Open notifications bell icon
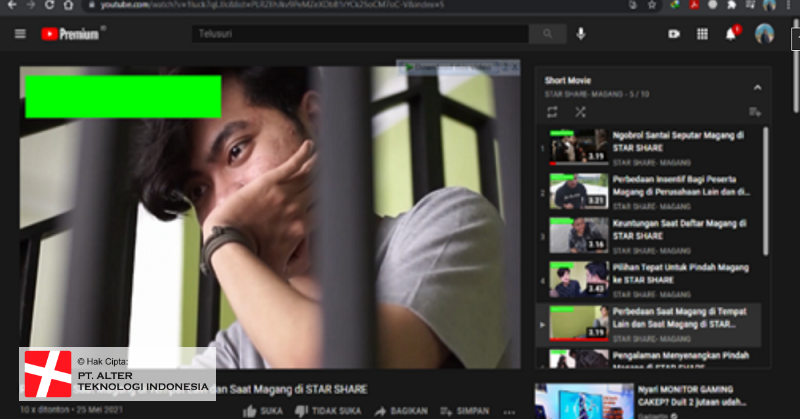The height and width of the screenshot is (419, 800). (x=731, y=34)
